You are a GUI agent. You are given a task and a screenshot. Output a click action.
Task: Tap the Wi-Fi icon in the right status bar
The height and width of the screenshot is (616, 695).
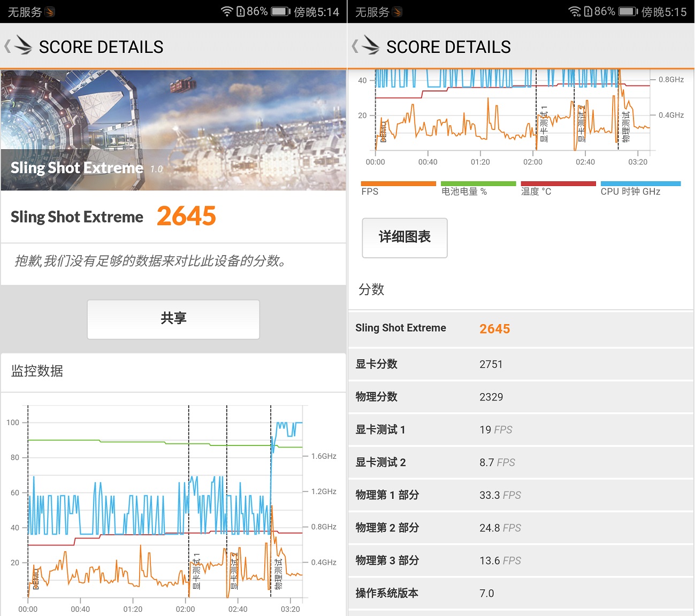tap(574, 11)
